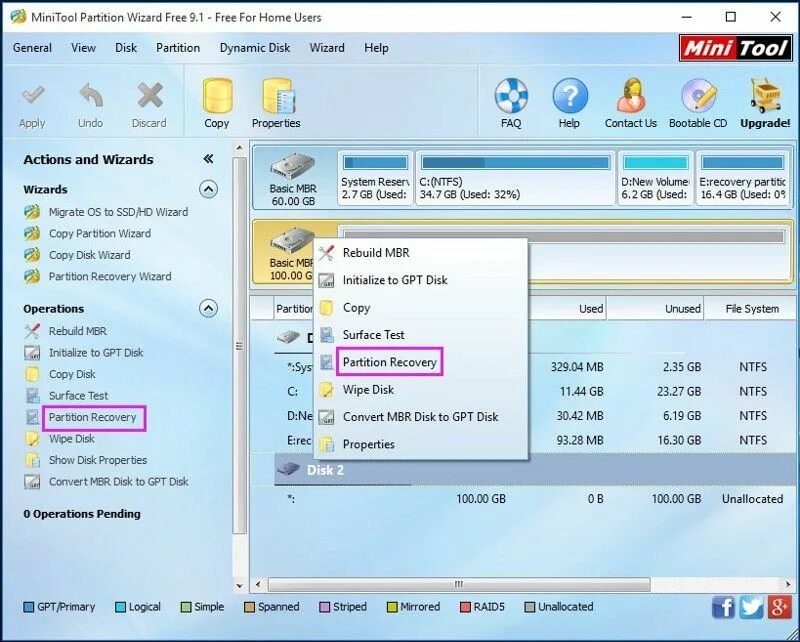Collapse the Actions and Wizards panel

(208, 159)
